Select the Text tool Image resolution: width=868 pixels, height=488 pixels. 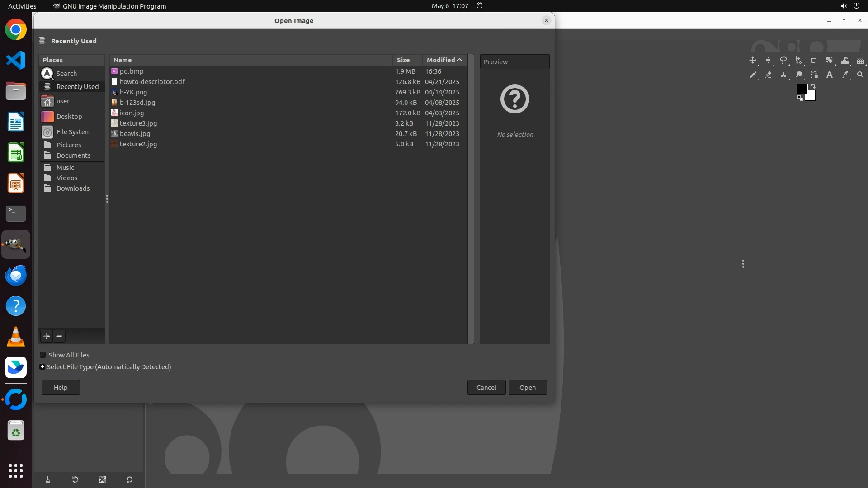830,75
